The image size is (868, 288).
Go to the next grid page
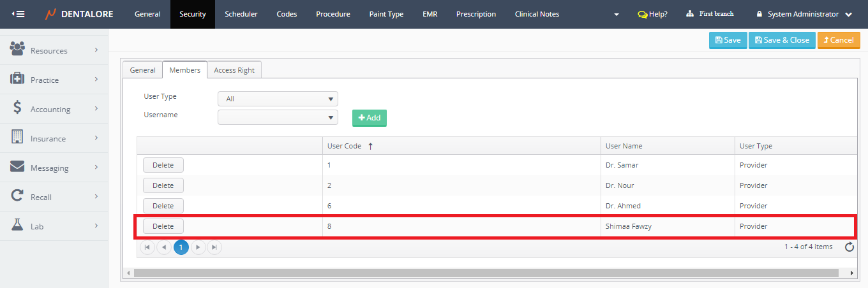tap(198, 247)
